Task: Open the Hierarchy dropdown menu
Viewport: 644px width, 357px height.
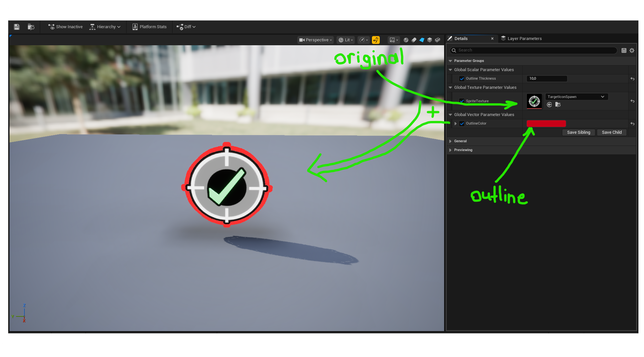Action: point(105,27)
